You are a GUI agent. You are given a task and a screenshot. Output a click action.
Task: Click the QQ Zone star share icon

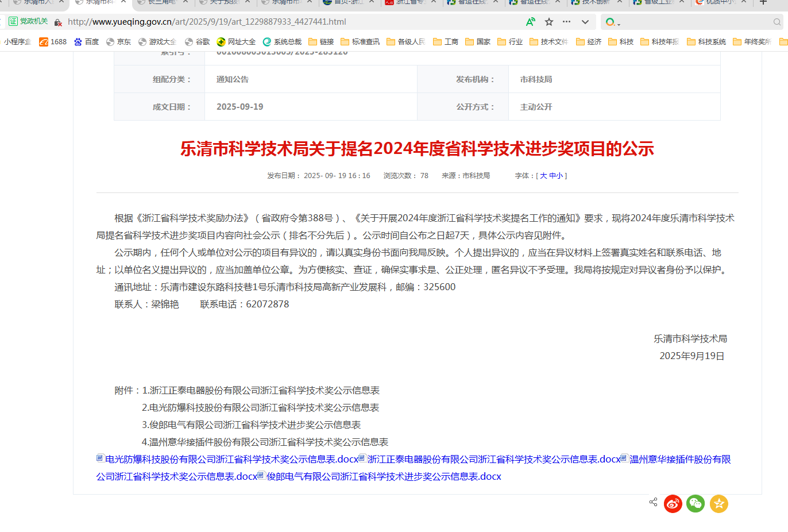719,504
